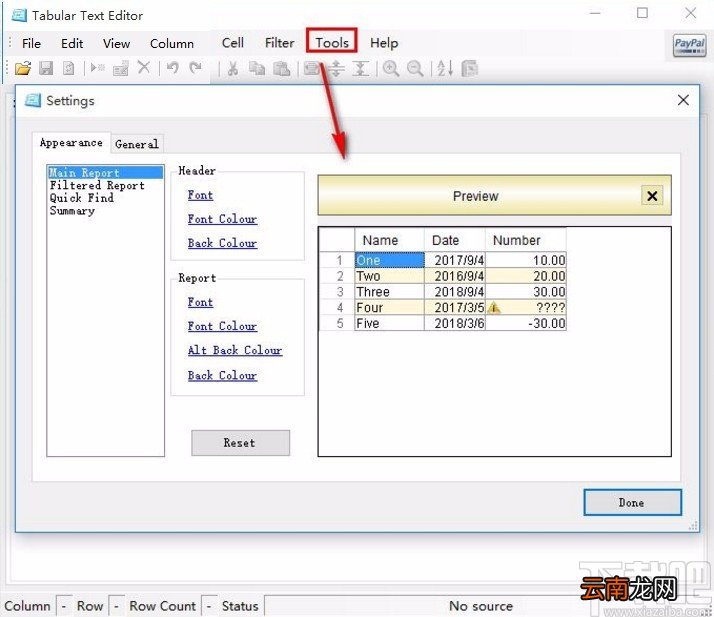
Task: Click Alt Back Colour link
Action: (x=235, y=351)
